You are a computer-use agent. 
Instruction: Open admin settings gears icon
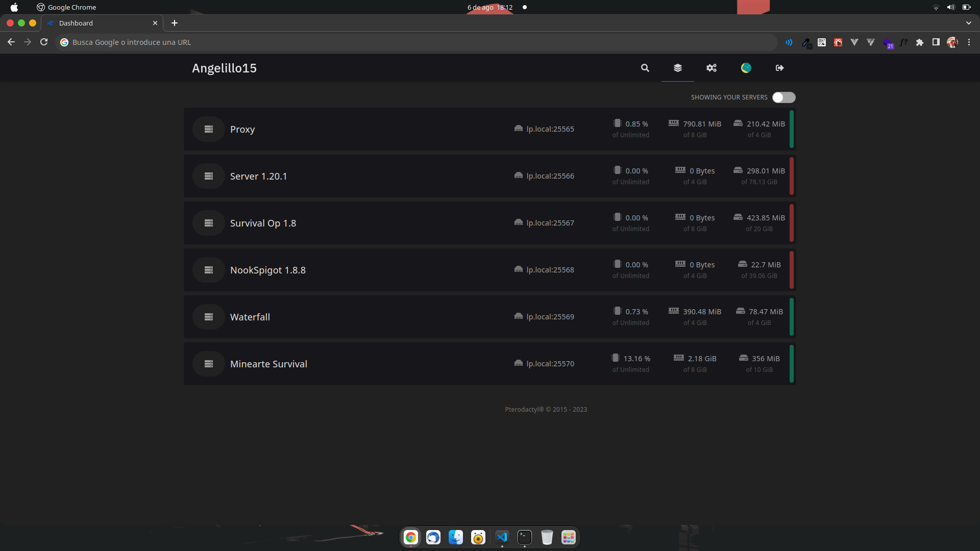click(712, 68)
